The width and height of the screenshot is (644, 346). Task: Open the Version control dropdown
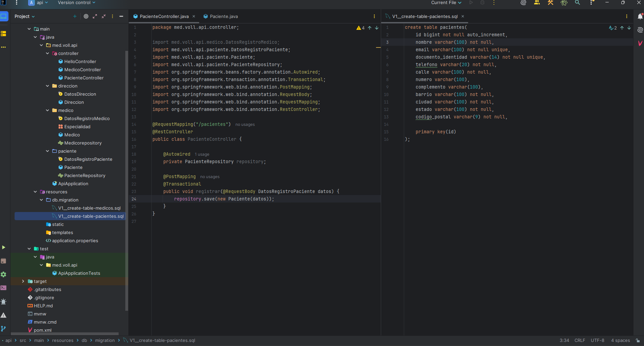[77, 3]
